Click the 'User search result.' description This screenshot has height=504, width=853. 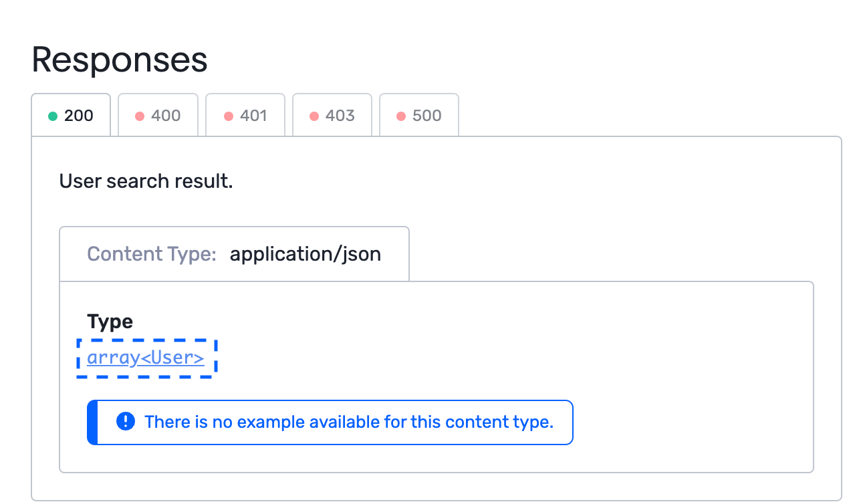click(x=146, y=181)
